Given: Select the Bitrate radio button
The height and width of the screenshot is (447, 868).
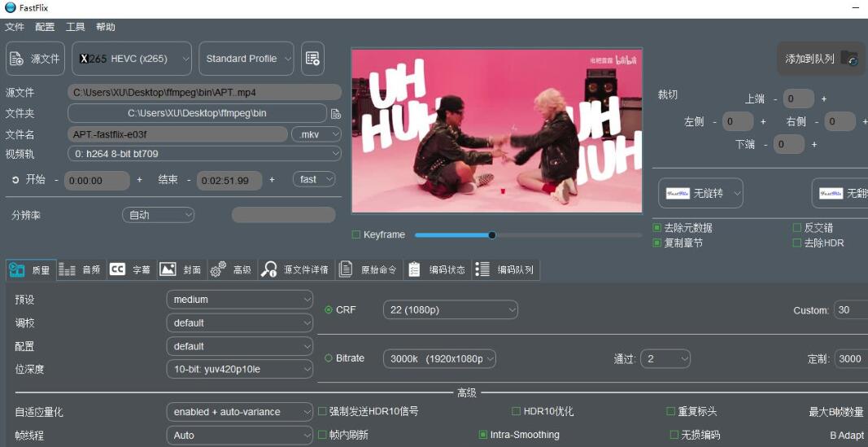Looking at the screenshot, I should pyautogui.click(x=329, y=358).
